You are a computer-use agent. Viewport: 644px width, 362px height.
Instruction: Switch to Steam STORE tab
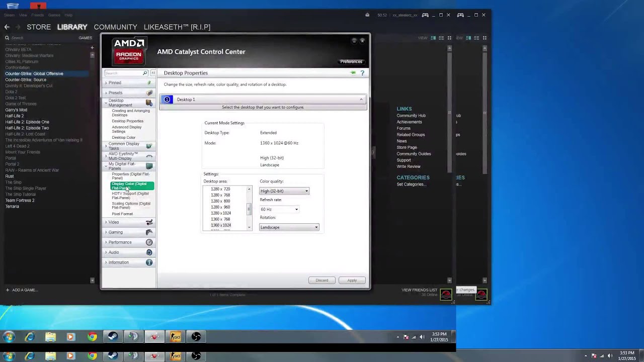pos(39,27)
